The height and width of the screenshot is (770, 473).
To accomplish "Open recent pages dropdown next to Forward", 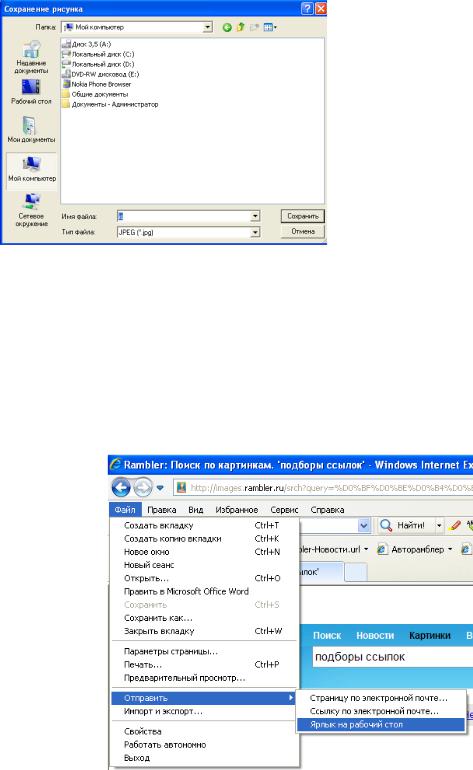I will 160,488.
